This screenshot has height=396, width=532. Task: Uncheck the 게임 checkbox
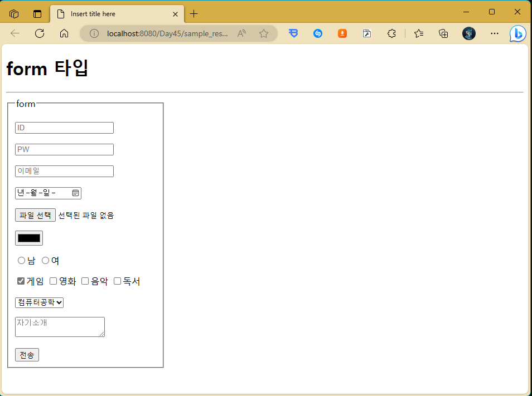(21, 281)
